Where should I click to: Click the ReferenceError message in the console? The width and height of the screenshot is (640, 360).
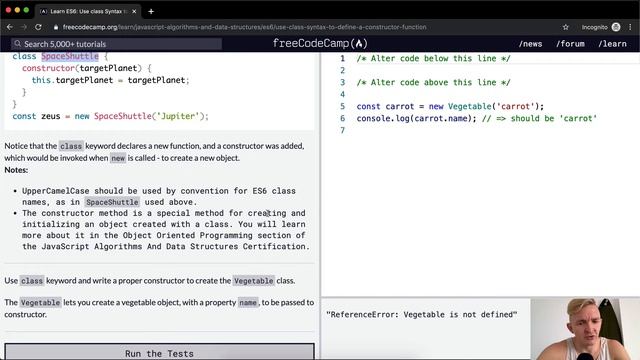point(421,314)
